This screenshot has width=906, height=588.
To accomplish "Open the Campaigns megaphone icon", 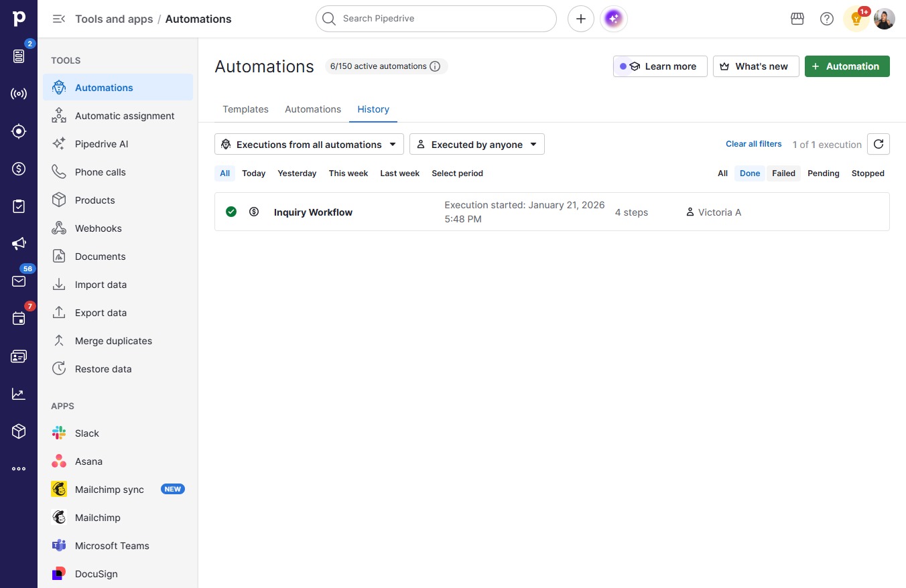I will click(x=19, y=244).
